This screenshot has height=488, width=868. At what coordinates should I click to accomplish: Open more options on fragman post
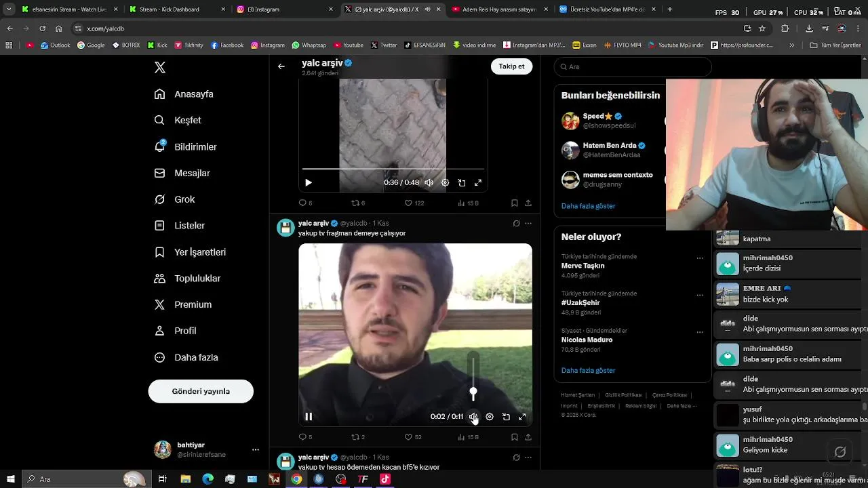528,223
